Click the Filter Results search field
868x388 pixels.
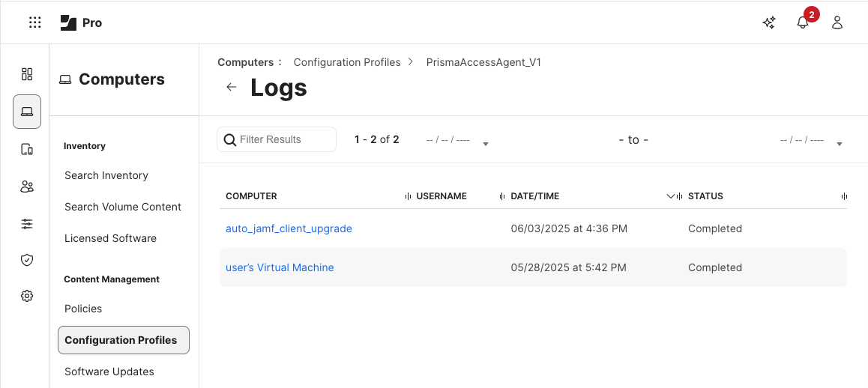283,139
